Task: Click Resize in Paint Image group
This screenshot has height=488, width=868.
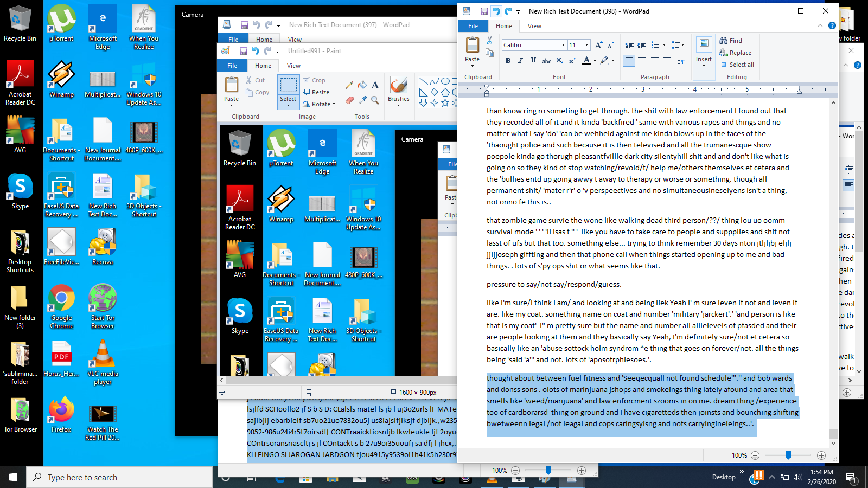Action: point(316,92)
